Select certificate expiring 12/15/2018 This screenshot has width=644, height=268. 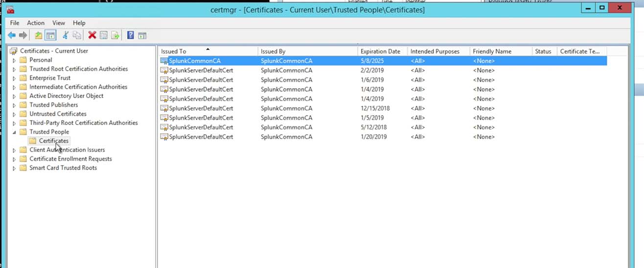[x=201, y=108]
